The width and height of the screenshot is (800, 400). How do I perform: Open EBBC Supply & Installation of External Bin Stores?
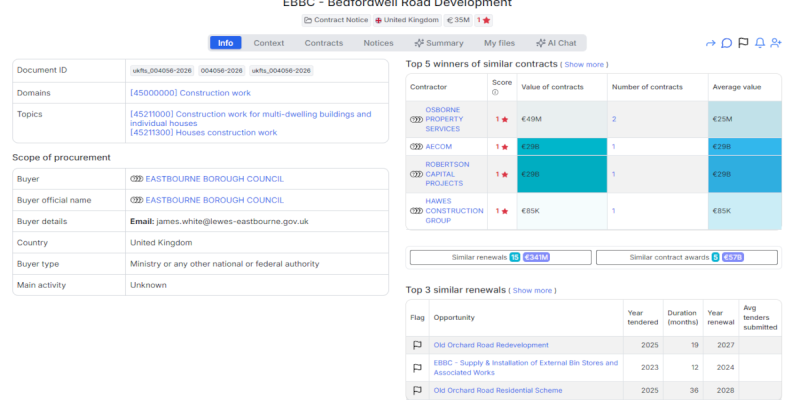pyautogui.click(x=526, y=368)
